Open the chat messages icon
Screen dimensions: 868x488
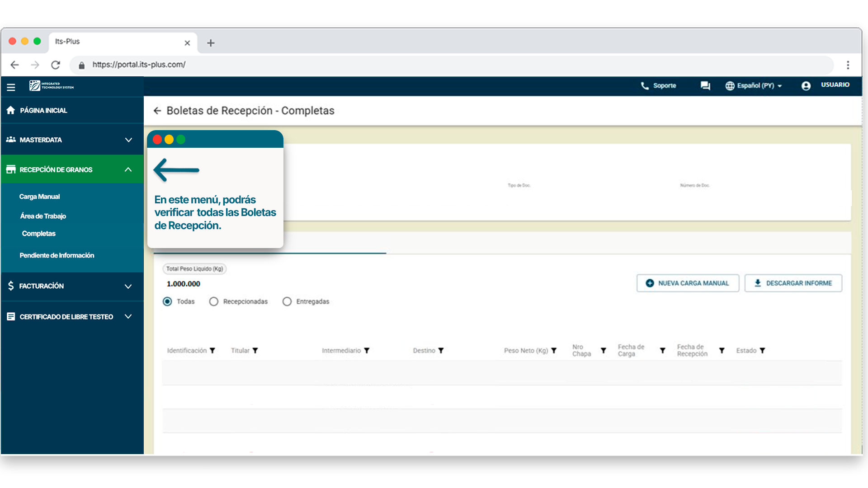[705, 86]
